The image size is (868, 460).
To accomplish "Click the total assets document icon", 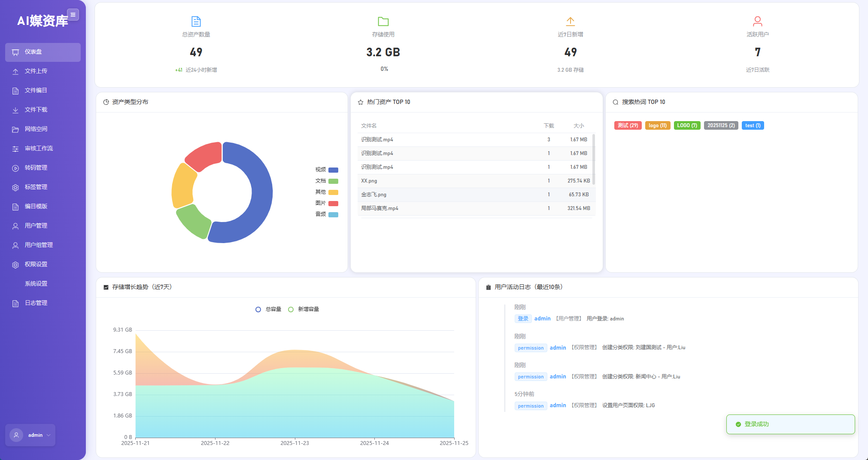I will tap(196, 21).
